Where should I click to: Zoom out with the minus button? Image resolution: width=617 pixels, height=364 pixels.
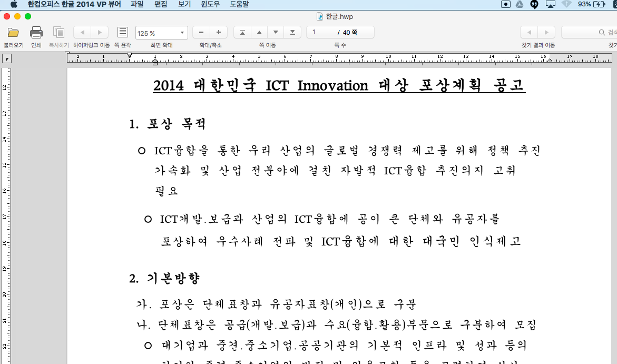201,32
